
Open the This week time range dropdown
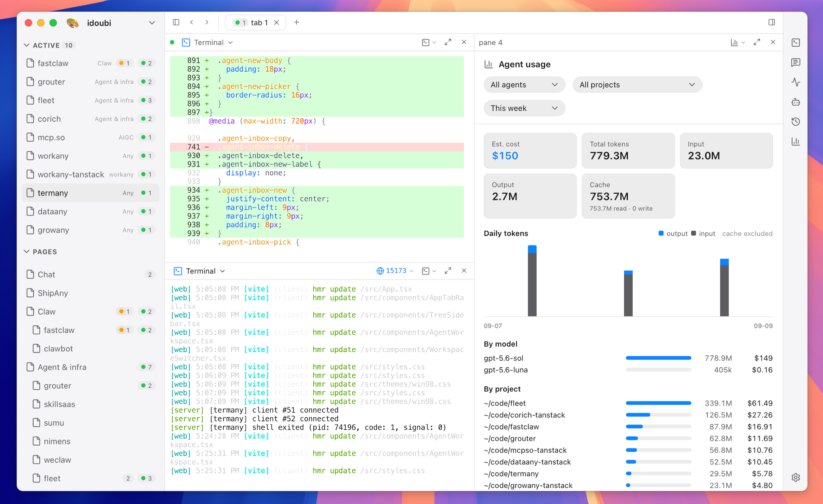point(524,108)
